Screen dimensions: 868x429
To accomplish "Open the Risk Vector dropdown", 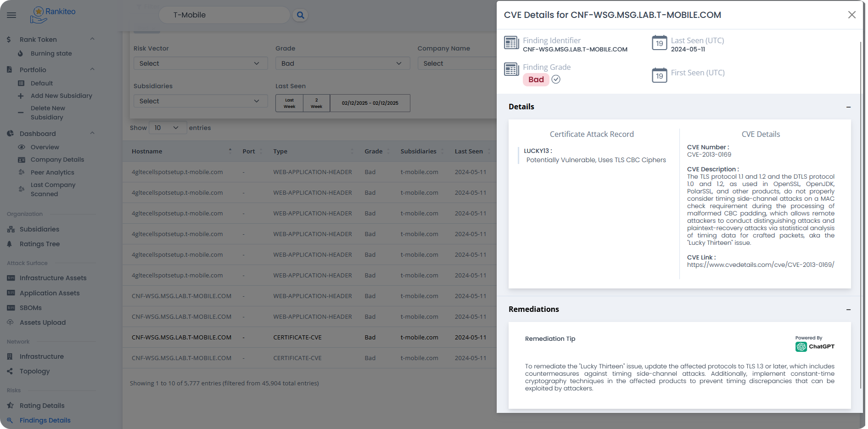I will tap(200, 63).
